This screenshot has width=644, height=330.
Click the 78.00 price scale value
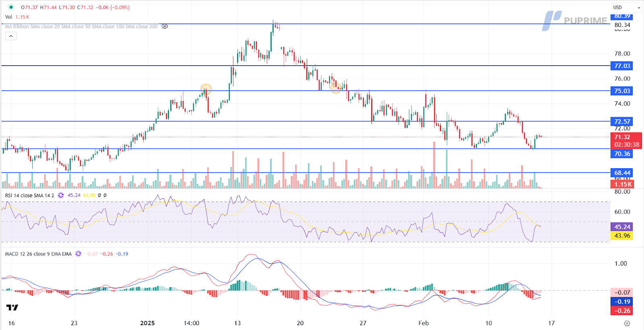click(622, 54)
